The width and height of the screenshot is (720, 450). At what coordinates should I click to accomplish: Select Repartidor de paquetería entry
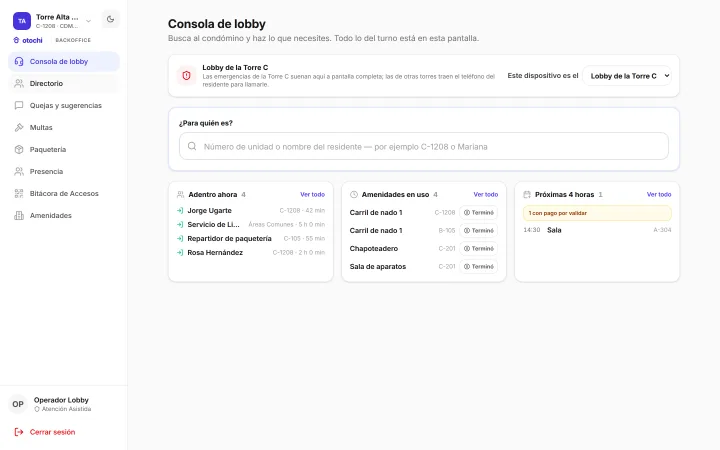[x=251, y=239]
